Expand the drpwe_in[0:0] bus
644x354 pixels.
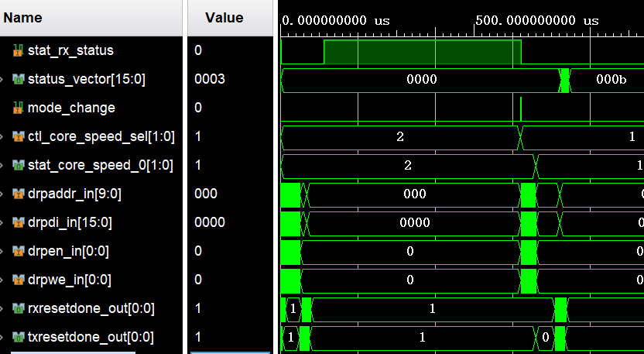[2, 280]
